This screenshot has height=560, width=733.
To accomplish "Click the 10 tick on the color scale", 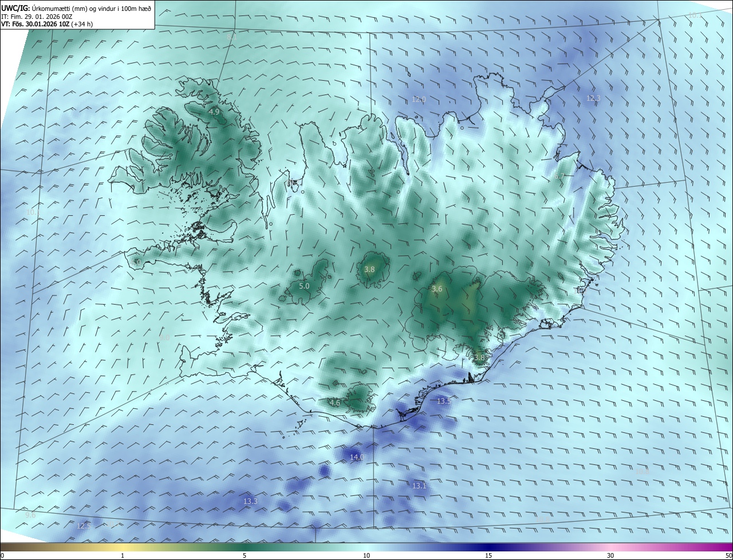I will pos(366,555).
